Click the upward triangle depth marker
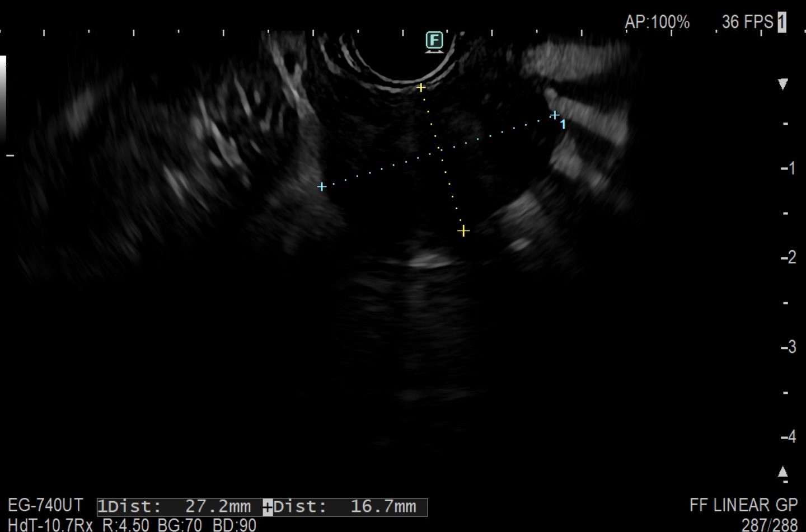Image resolution: width=806 pixels, height=532 pixels. click(x=783, y=472)
